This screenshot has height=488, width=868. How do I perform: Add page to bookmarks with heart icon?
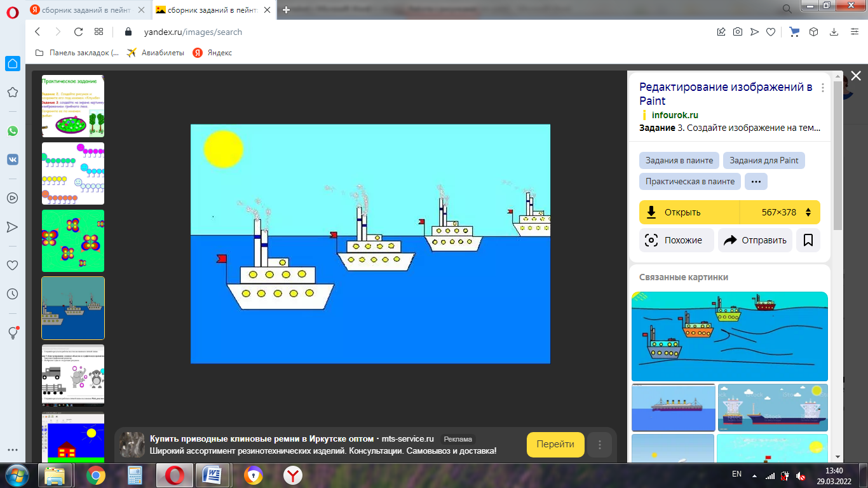coord(771,32)
